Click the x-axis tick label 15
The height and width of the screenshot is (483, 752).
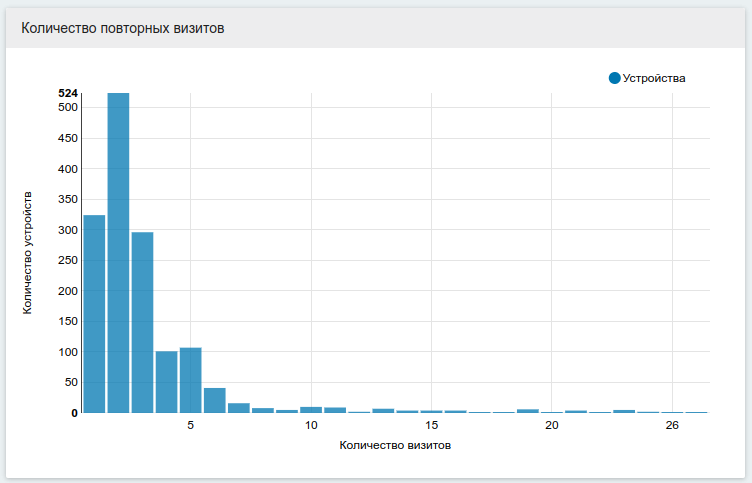pos(431,425)
